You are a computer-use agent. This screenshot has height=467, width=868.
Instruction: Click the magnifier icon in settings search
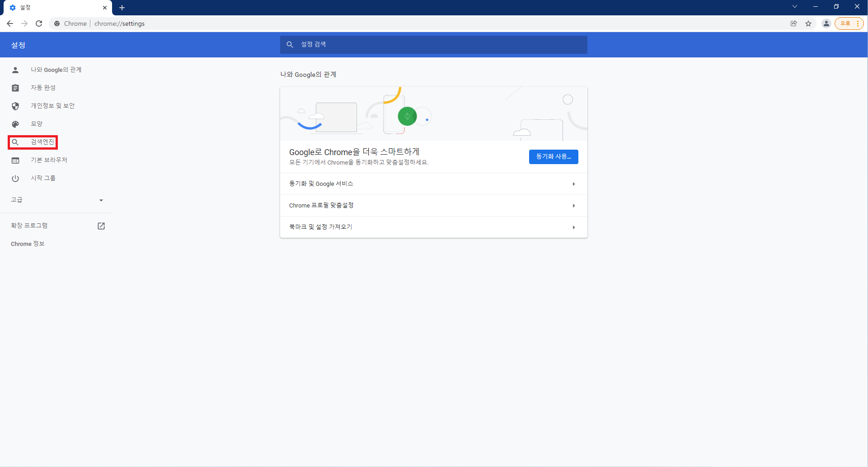[290, 45]
